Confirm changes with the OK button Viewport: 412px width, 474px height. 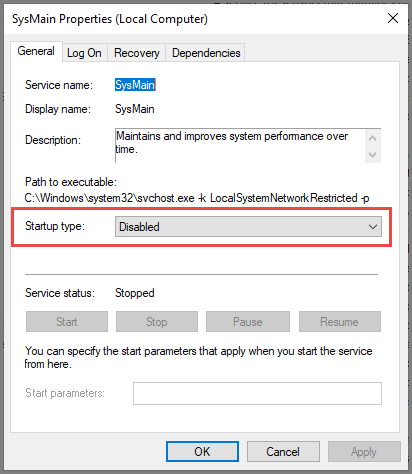(202, 452)
